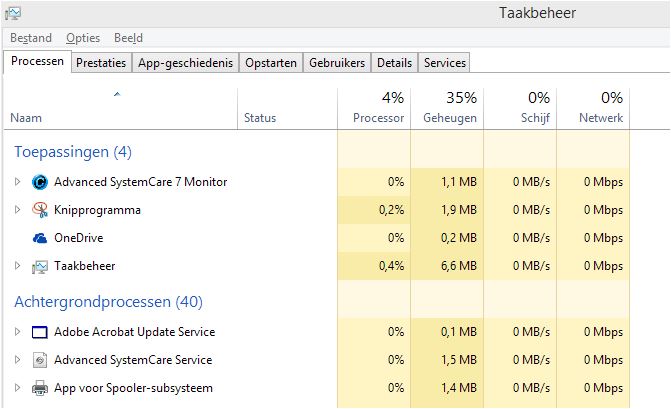
Task: Expand the Taakbeheer process group
Action: coord(17,266)
